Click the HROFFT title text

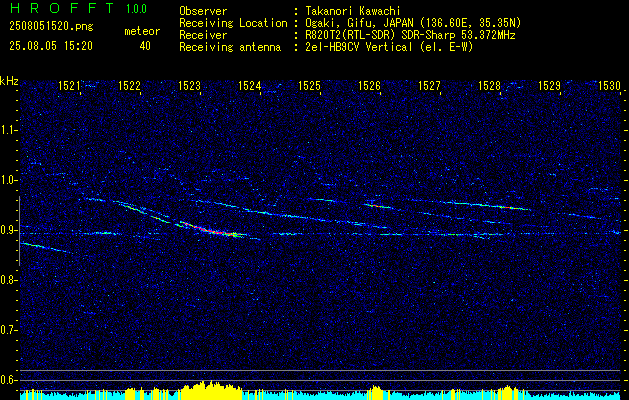tap(62, 8)
